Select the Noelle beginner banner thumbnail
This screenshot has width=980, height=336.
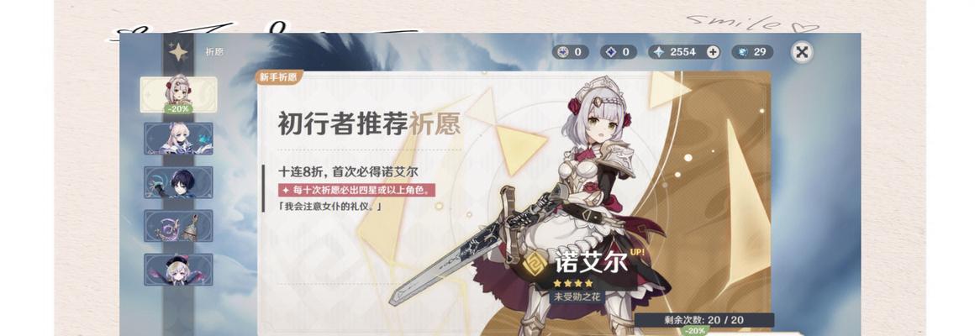(x=178, y=94)
